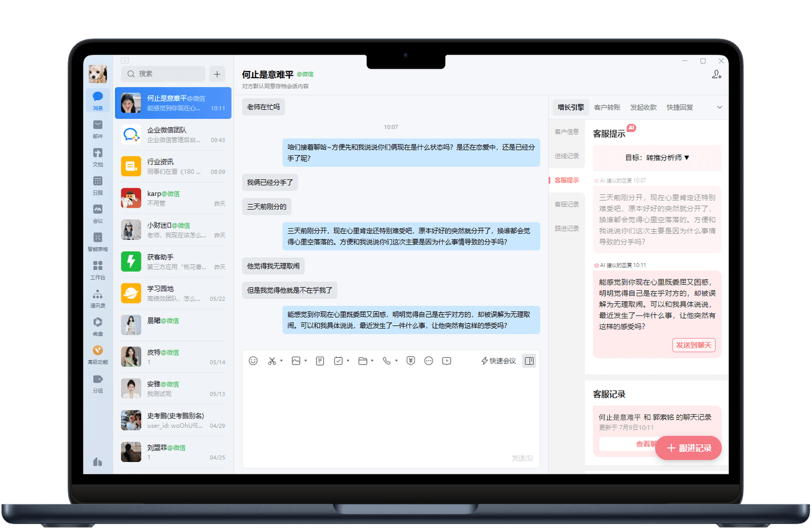Image resolution: width=812 pixels, height=529 pixels.
Task: Open the 刘盟菲@微信 conversation
Action: click(x=173, y=452)
